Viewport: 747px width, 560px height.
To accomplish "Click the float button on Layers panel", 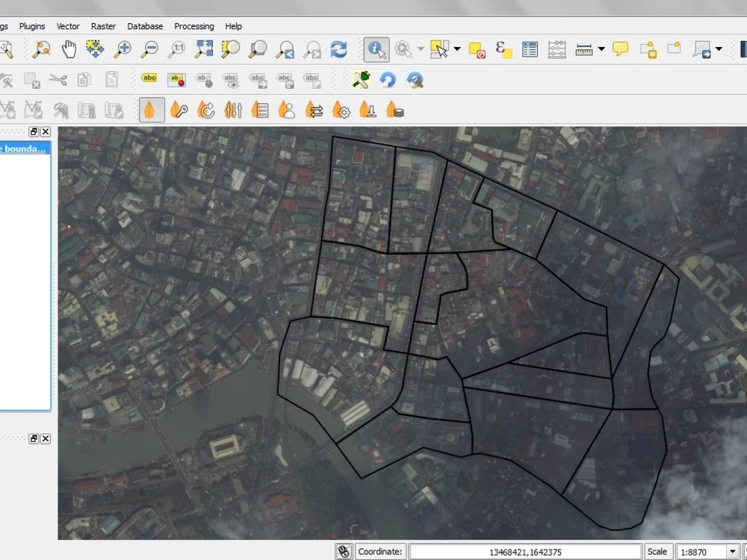I will [x=33, y=131].
